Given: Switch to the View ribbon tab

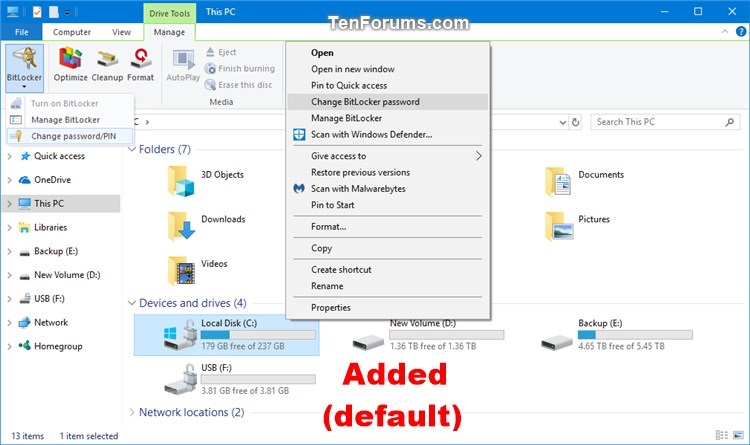Looking at the screenshot, I should pos(121,32).
